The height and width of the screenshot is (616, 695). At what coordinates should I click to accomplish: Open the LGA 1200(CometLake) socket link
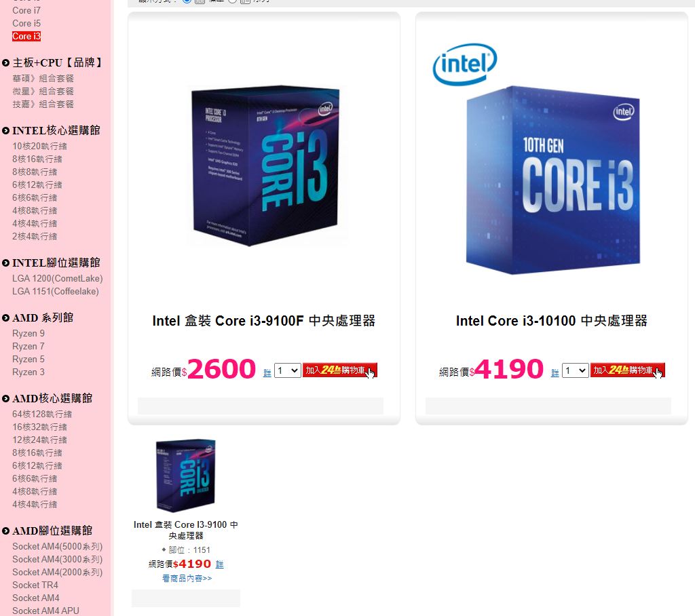[x=58, y=279]
